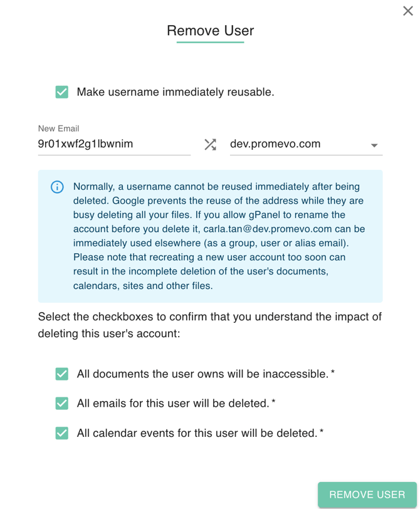Click the shuffle icon to randomize username
The width and height of the screenshot is (420, 509).
pos(209,144)
